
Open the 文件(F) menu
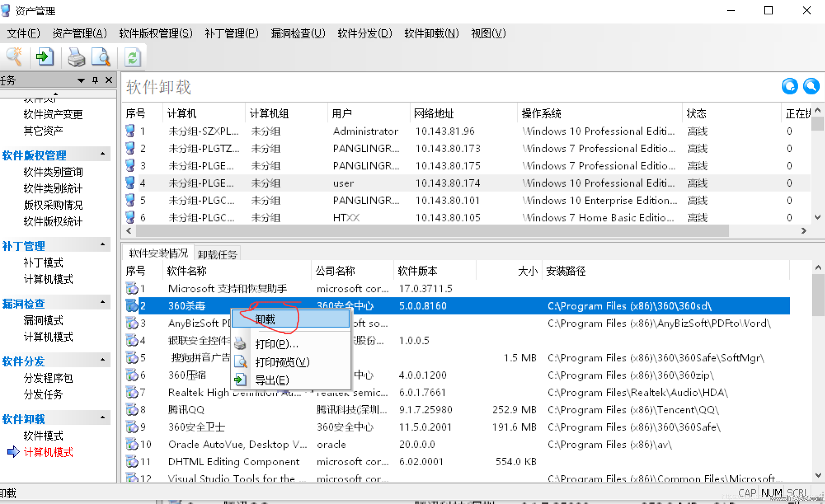click(x=24, y=33)
